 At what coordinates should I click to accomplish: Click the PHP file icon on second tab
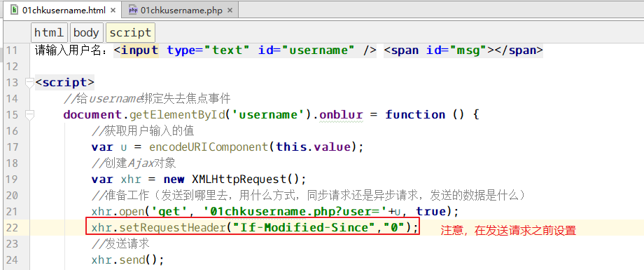tap(133, 10)
